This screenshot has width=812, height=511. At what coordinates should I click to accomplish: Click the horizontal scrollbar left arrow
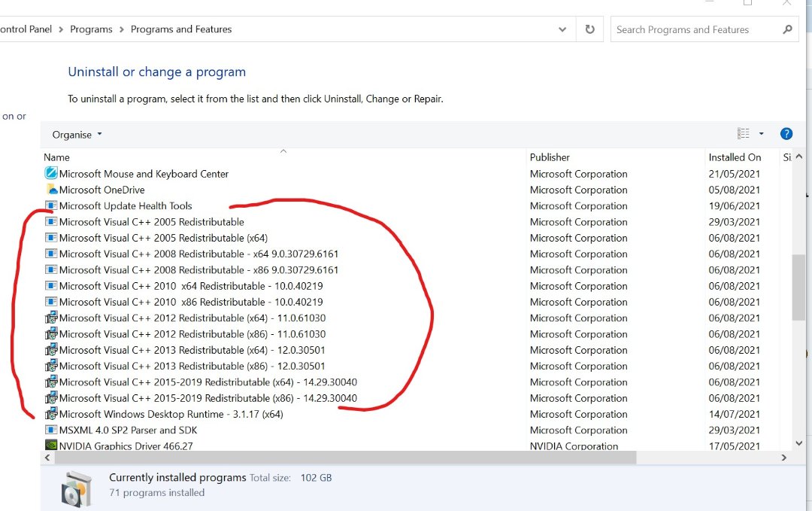[x=47, y=458]
